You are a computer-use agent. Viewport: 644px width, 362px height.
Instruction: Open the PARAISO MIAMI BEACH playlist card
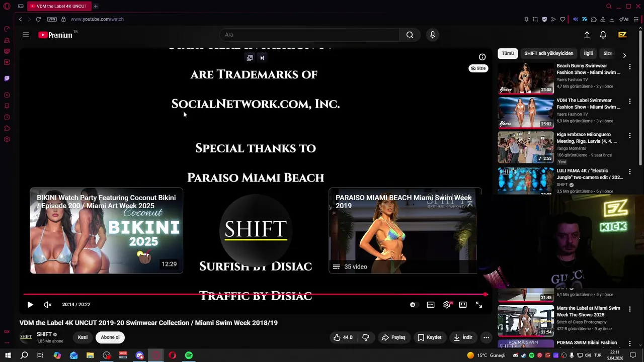[405, 231]
